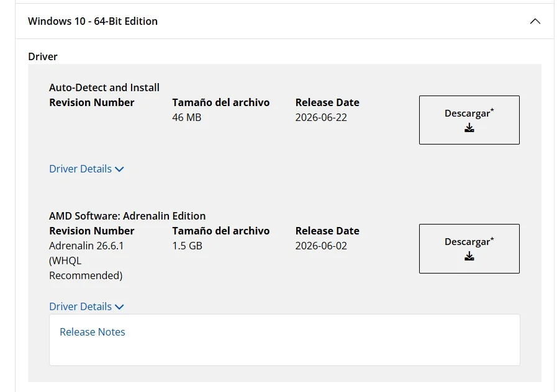Image resolution: width=557 pixels, height=392 pixels.
Task: Download the Auto-Detect and Install driver
Action: (469, 120)
